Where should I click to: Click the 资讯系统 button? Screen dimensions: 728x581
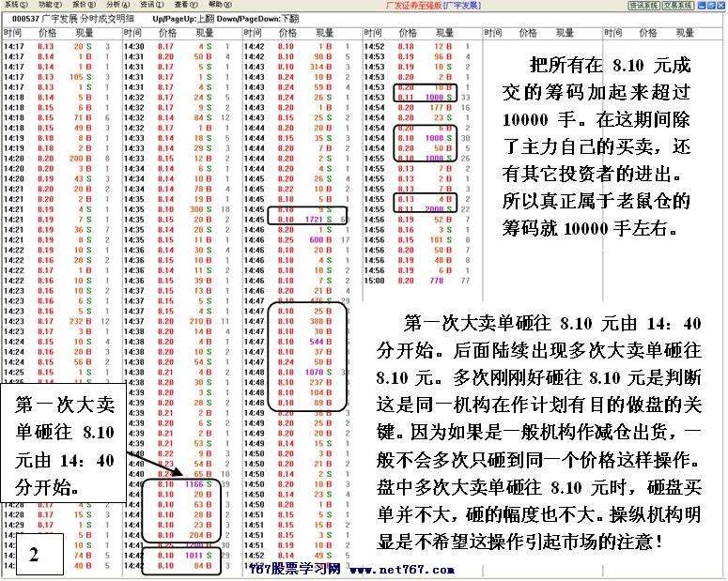pyautogui.click(x=643, y=5)
